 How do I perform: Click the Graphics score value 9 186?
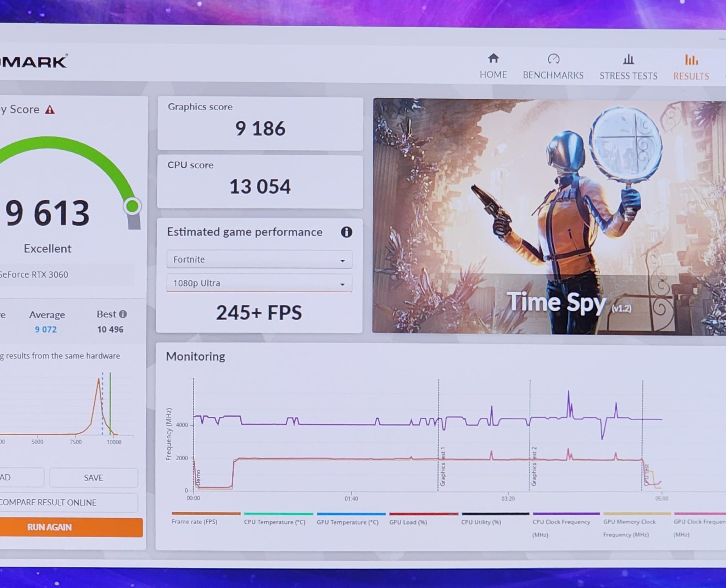coord(260,128)
